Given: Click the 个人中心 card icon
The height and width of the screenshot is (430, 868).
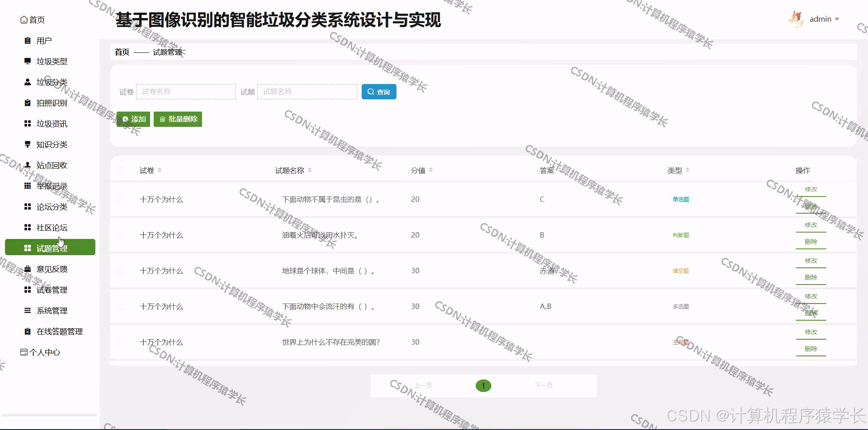Looking at the screenshot, I should [x=24, y=352].
